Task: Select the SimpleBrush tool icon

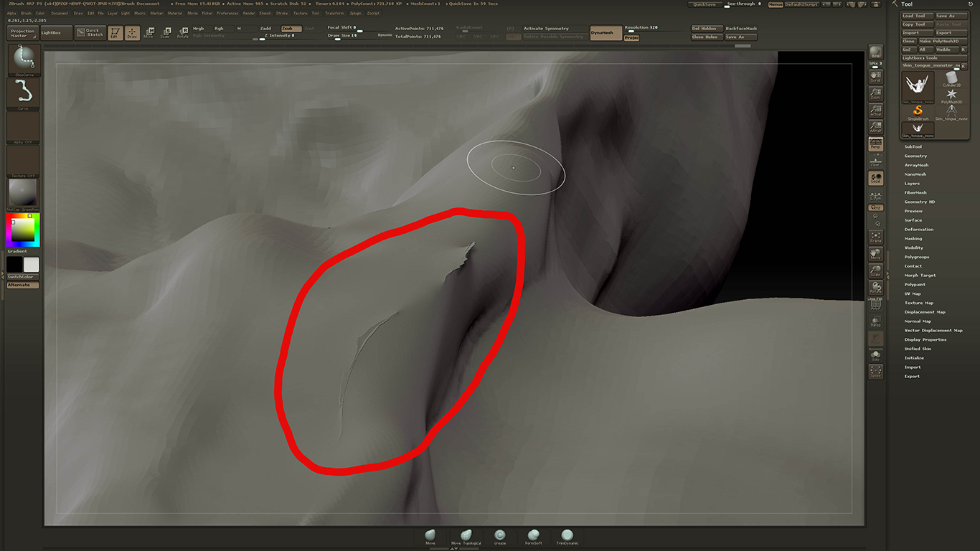Action: 918,111
